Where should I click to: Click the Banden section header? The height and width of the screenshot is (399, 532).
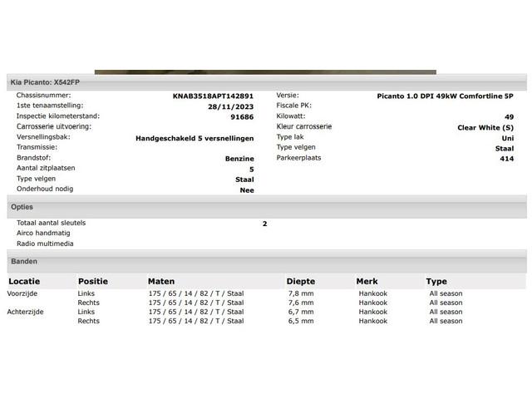click(x=267, y=262)
